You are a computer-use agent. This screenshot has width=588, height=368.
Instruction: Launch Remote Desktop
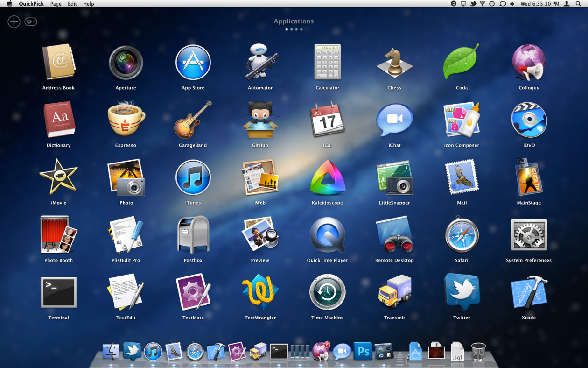(394, 235)
